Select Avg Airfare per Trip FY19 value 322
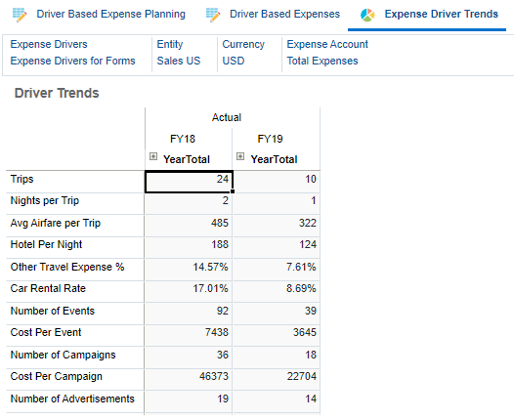The width and height of the screenshot is (514, 420). (x=277, y=226)
